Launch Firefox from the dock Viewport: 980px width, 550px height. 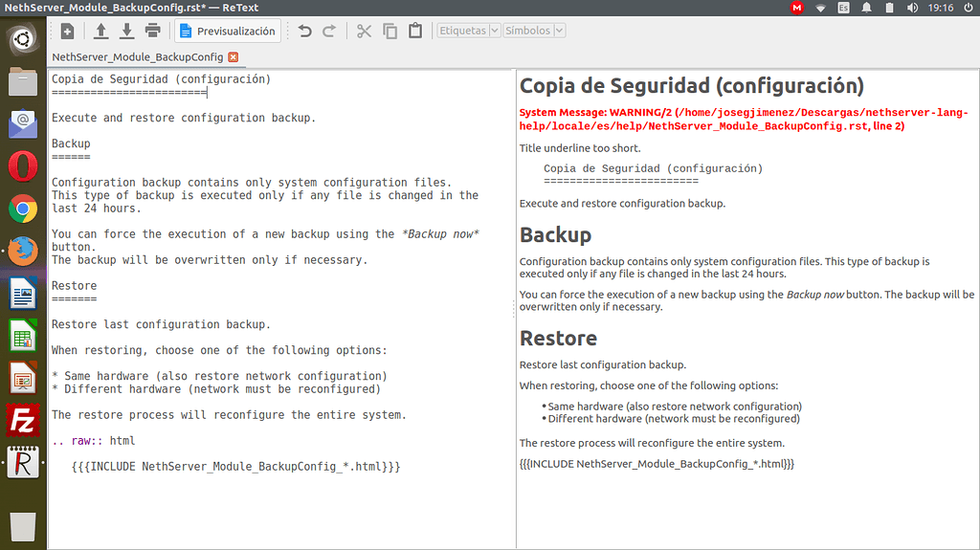point(23,252)
